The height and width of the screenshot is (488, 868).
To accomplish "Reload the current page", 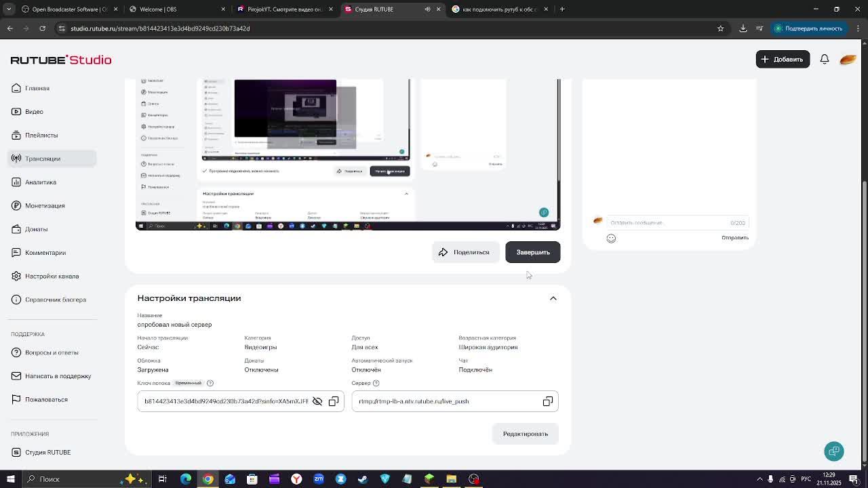I will pos(43,28).
